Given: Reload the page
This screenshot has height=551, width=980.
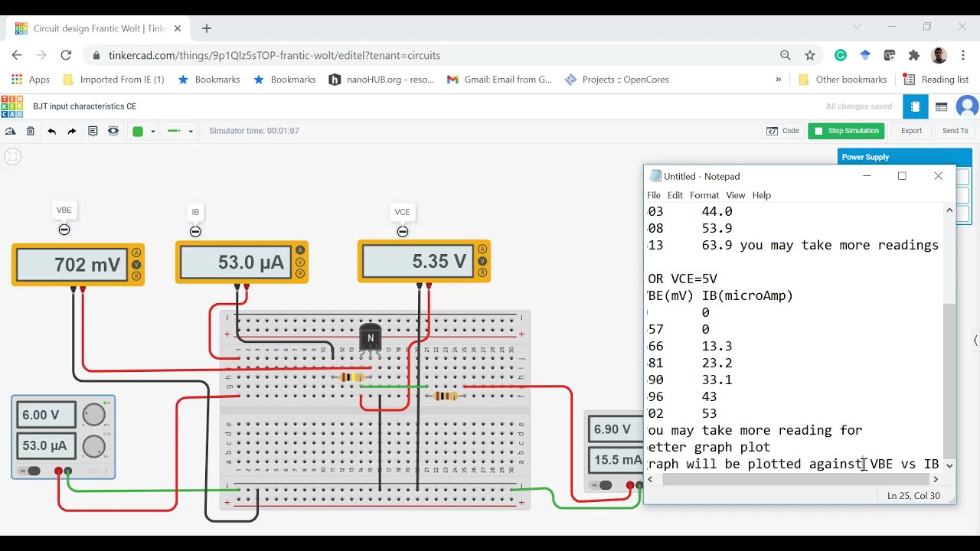Looking at the screenshot, I should click(x=66, y=55).
